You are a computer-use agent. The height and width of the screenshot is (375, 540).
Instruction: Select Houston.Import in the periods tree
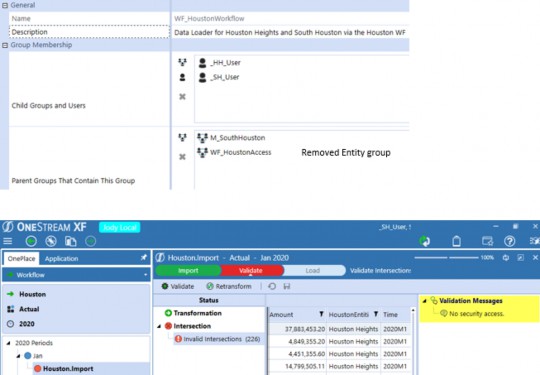point(68,368)
